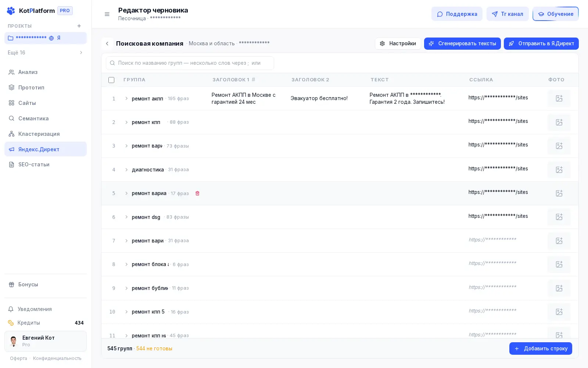Add photo for the ремонт бублика row
The width and height of the screenshot is (588, 368).
(559, 288)
